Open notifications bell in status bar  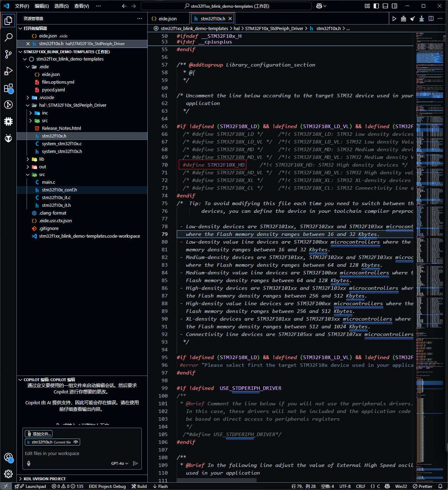click(440, 486)
